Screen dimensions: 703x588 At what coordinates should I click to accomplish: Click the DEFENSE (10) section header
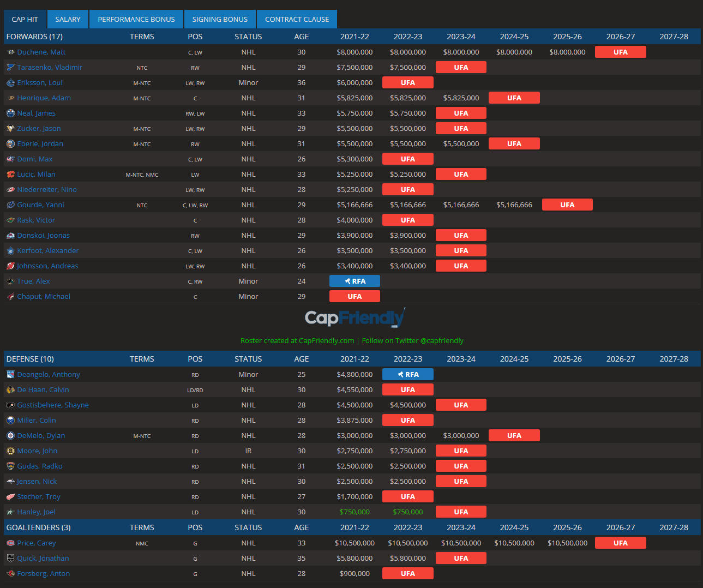click(30, 359)
